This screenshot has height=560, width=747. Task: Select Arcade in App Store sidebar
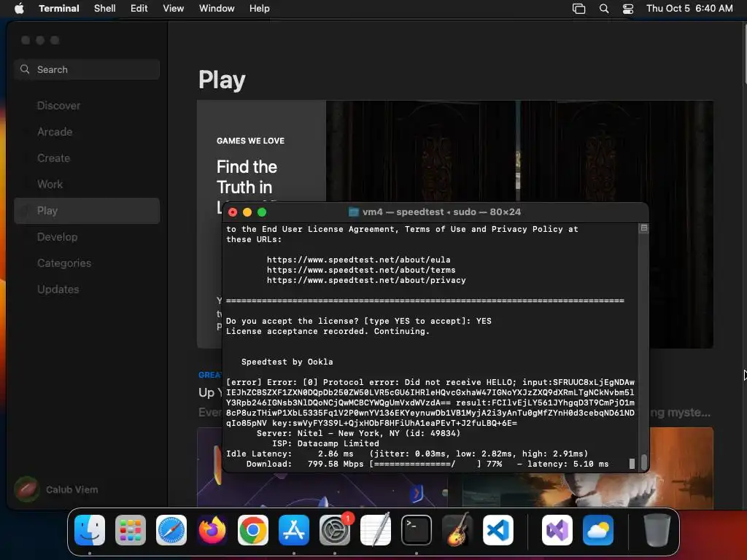(87, 132)
